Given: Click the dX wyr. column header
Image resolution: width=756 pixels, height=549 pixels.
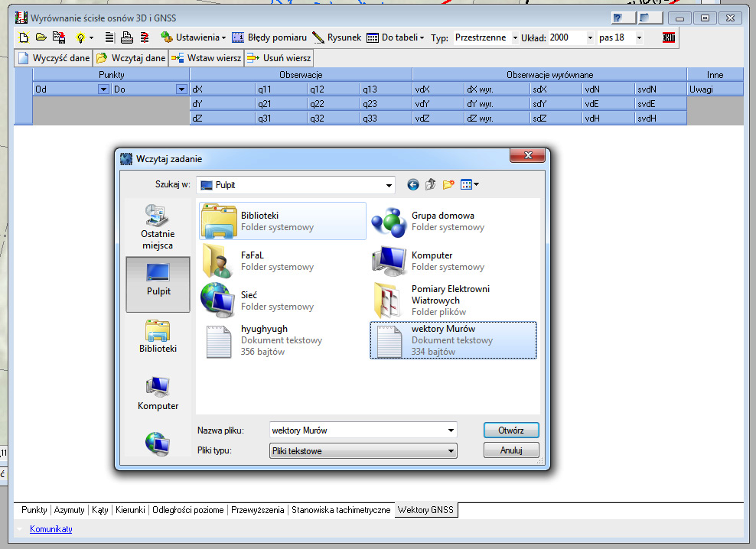Looking at the screenshot, I should point(497,89).
